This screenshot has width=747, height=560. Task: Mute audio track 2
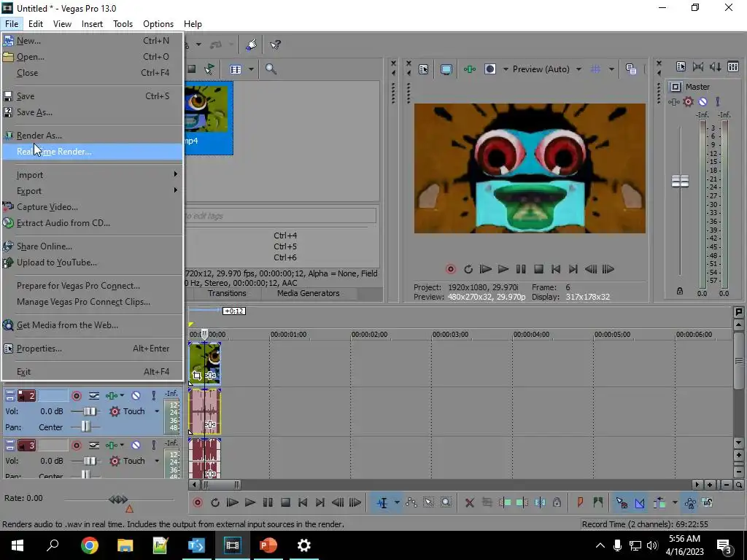[136, 396]
